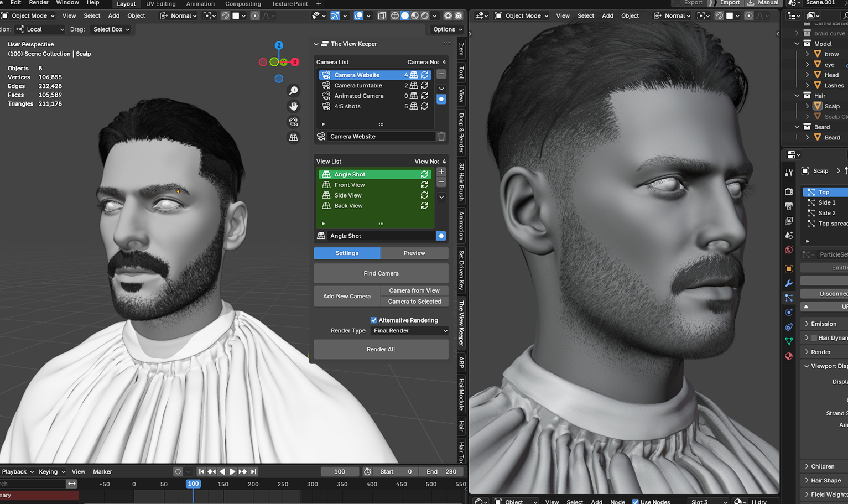
Task: Collapse The View Keeper panel
Action: (x=316, y=44)
